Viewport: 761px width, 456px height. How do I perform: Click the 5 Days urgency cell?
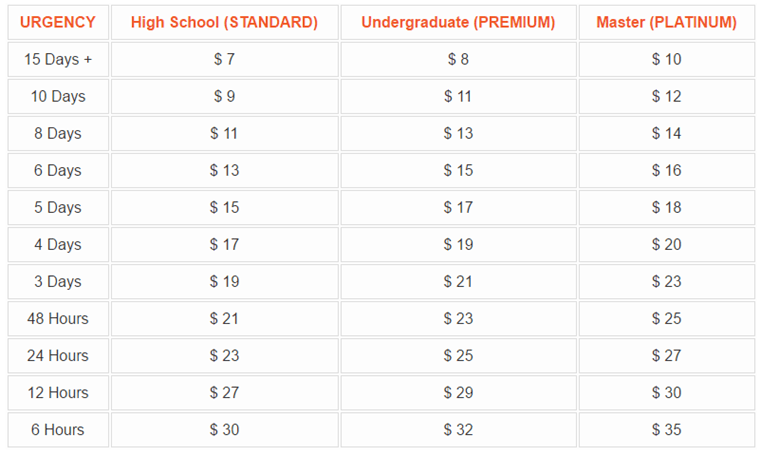click(x=58, y=207)
